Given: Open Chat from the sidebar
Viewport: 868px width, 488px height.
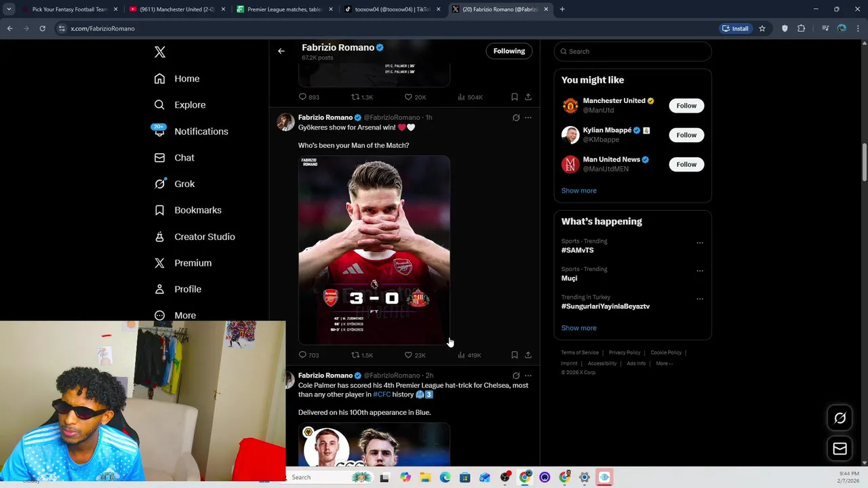Looking at the screenshot, I should click(174, 158).
